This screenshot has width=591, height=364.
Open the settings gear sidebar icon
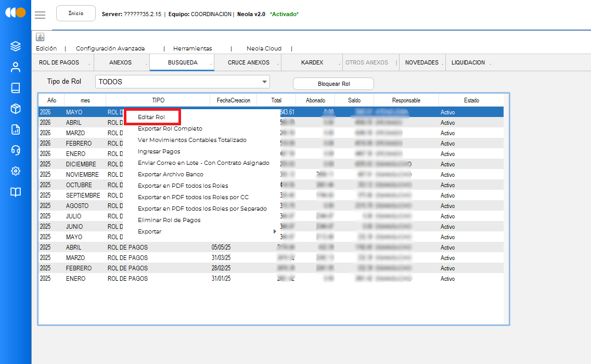coord(16,171)
